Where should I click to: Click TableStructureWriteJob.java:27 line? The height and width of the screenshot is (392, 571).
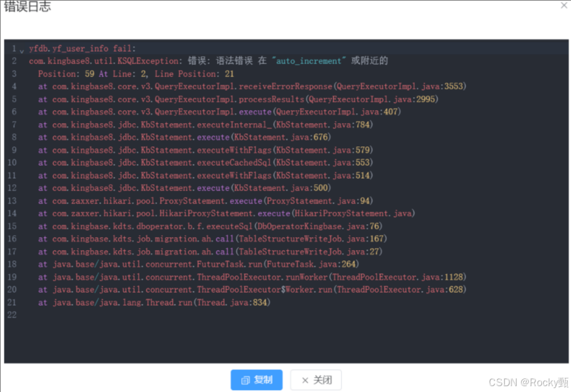[210, 251]
